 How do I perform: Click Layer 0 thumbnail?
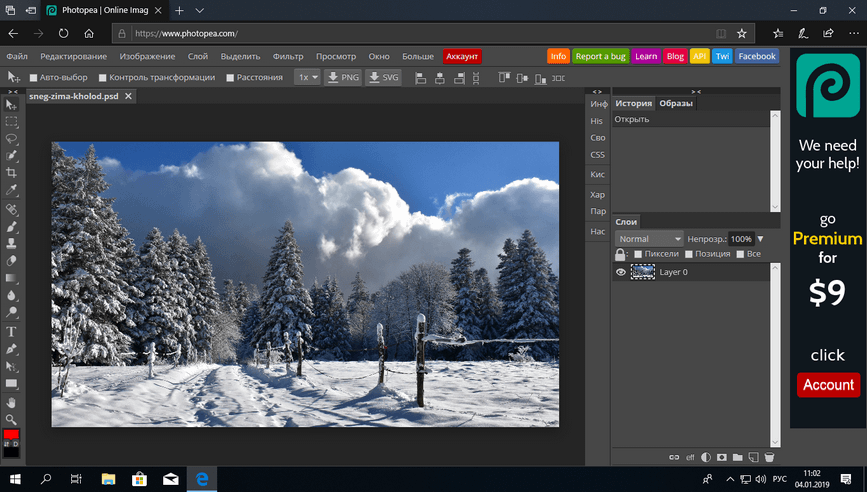click(643, 272)
